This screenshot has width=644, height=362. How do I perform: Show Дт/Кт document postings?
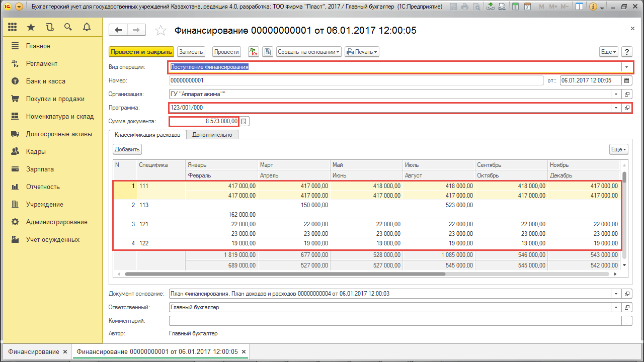(x=254, y=52)
